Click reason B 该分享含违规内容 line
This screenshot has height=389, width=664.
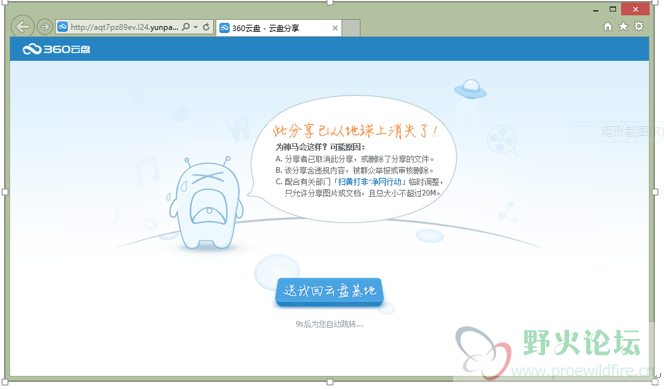[355, 171]
